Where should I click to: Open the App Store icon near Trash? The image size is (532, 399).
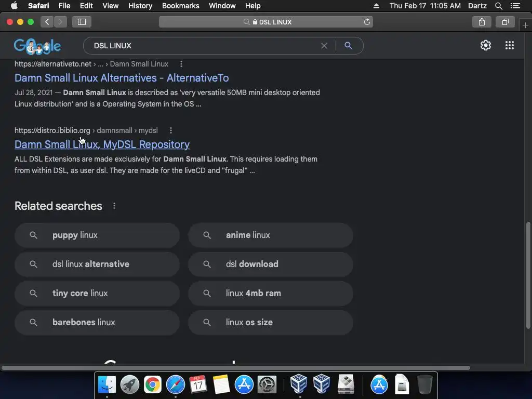click(379, 385)
